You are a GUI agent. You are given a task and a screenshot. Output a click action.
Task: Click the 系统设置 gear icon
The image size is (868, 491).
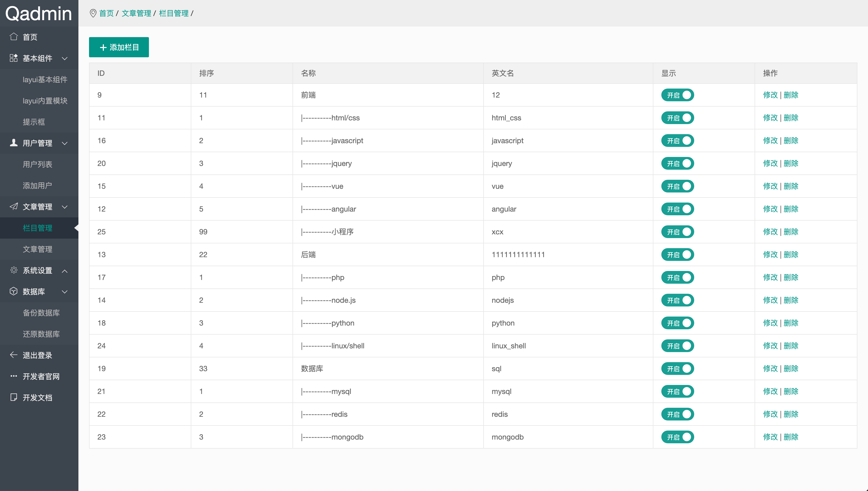pos(14,270)
